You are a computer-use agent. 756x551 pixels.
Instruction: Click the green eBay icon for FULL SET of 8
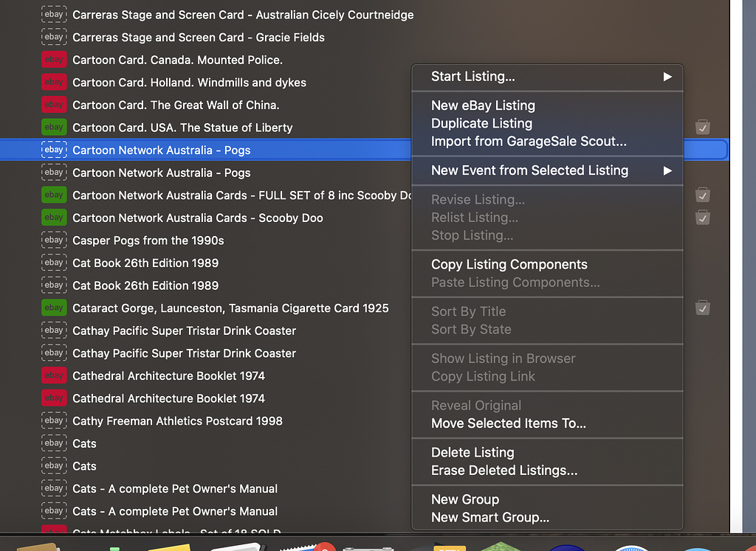coord(54,195)
